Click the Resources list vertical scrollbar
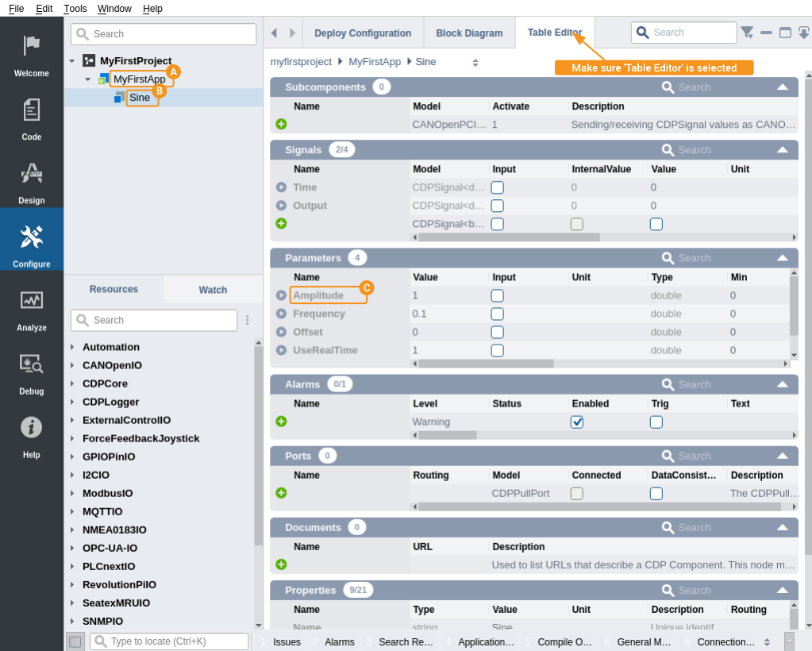 [x=259, y=445]
